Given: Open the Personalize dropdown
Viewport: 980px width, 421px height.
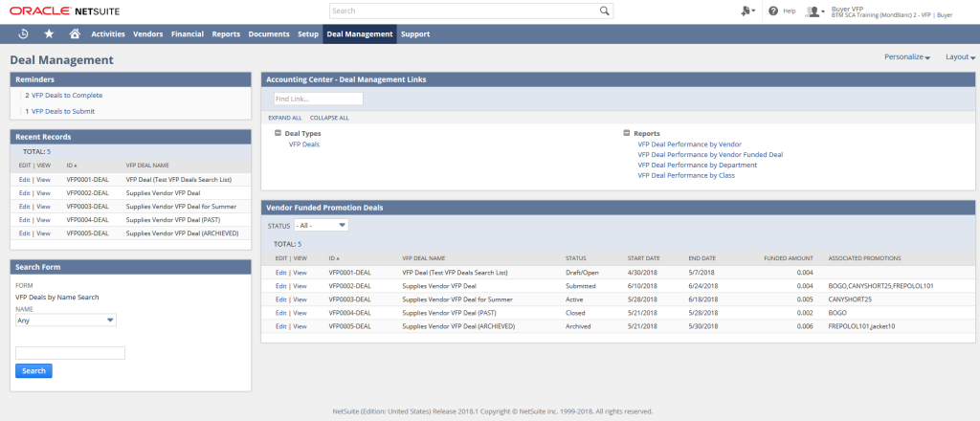Looking at the screenshot, I should [x=907, y=56].
